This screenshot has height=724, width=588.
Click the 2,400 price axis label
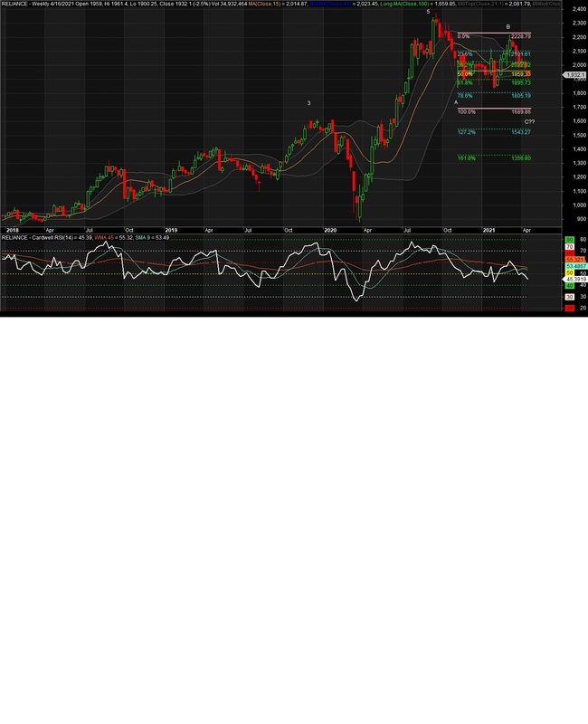click(579, 9)
